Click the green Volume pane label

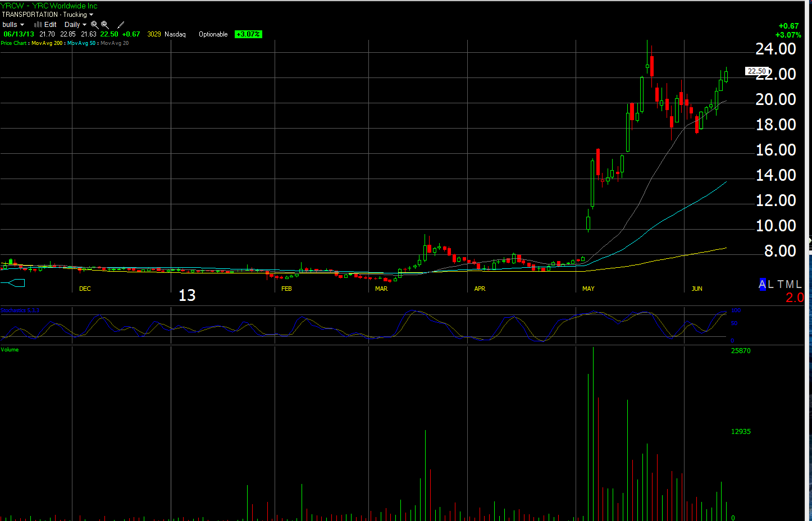point(10,350)
